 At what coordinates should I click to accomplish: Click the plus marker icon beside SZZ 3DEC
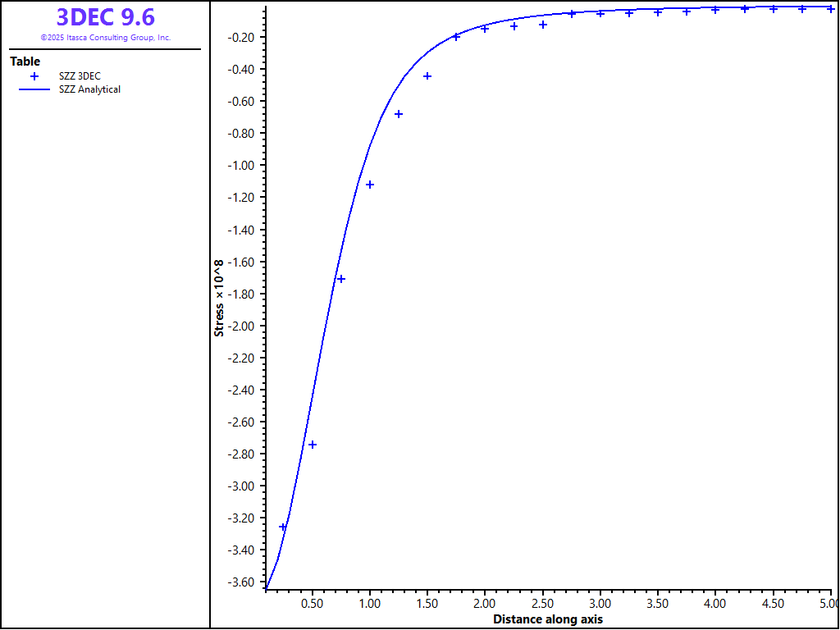[x=34, y=75]
